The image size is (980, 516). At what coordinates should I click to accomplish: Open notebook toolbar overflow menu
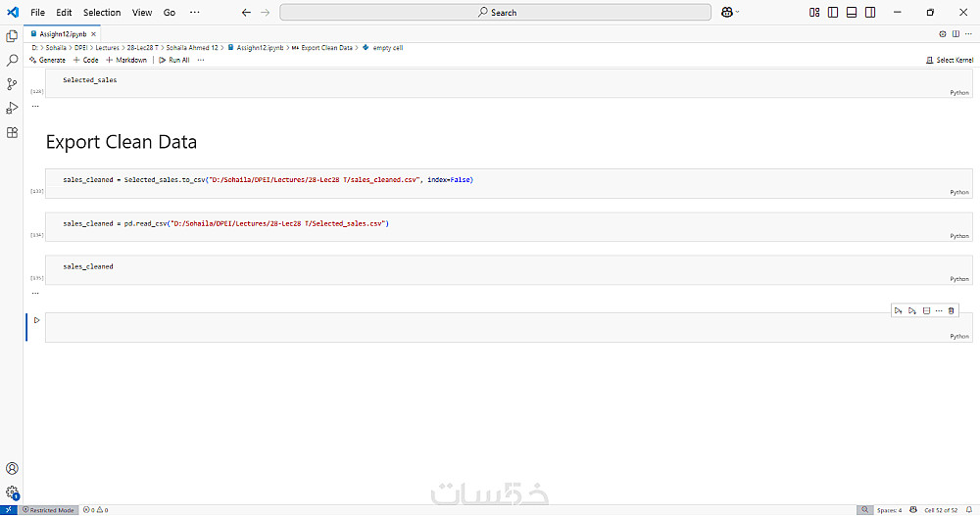pyautogui.click(x=201, y=60)
